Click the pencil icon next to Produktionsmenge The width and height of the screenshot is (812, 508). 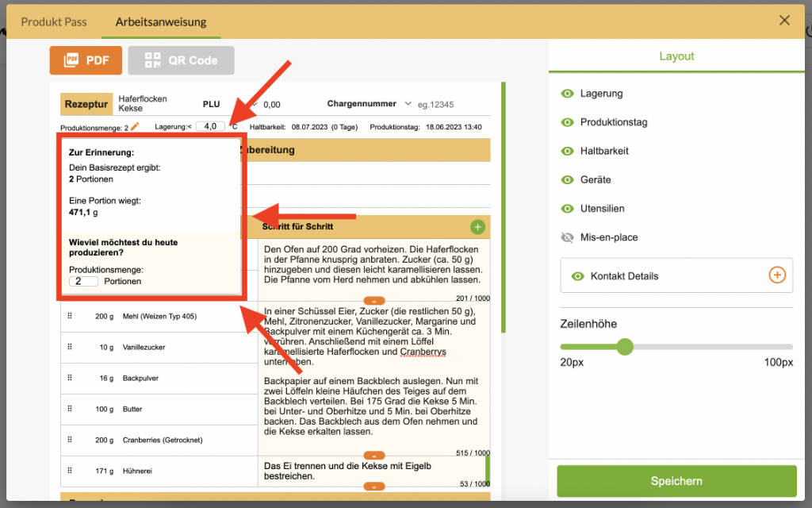[x=135, y=126]
